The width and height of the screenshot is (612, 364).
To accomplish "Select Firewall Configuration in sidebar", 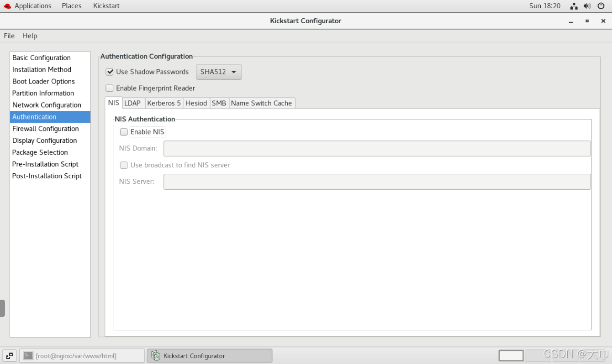I will coord(50,129).
